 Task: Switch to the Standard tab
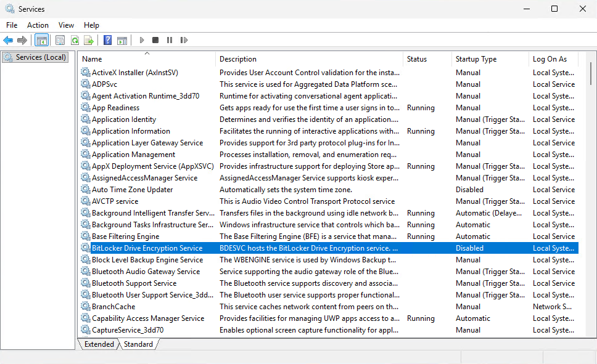point(138,344)
